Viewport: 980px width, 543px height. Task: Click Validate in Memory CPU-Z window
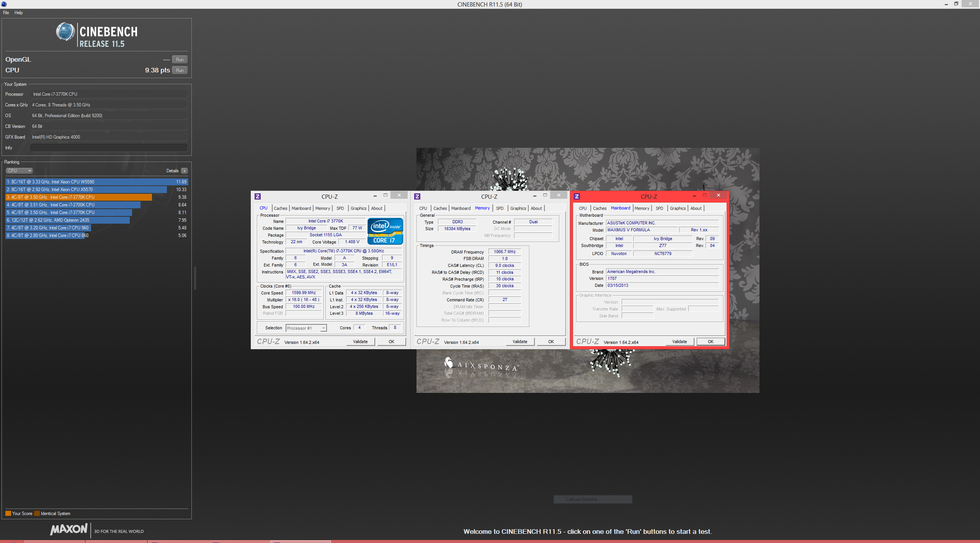click(x=520, y=342)
